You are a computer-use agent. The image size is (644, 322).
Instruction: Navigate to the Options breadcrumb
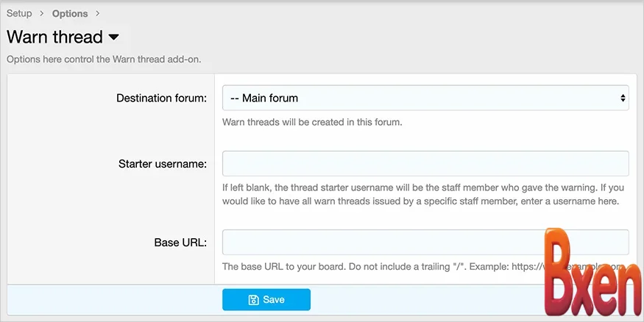pyautogui.click(x=70, y=14)
